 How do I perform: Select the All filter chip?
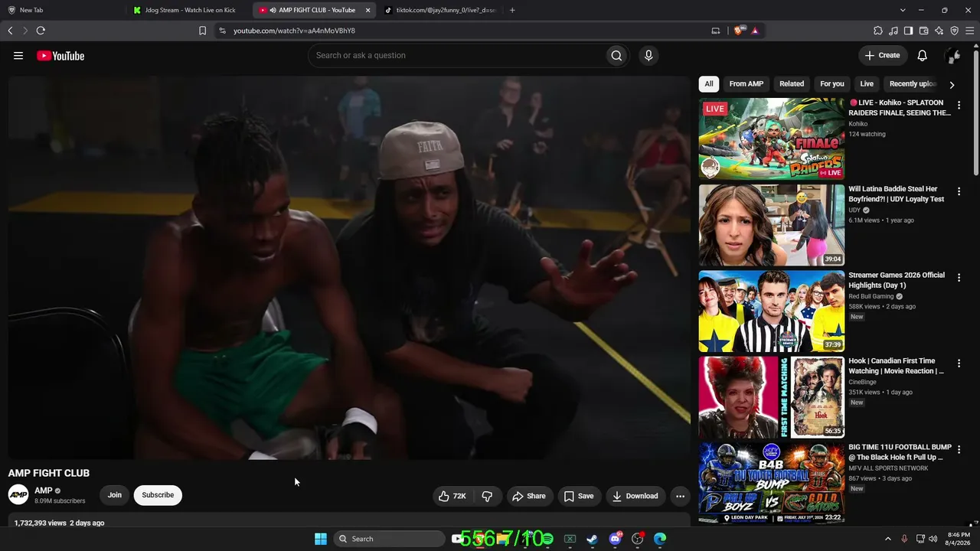tap(709, 84)
